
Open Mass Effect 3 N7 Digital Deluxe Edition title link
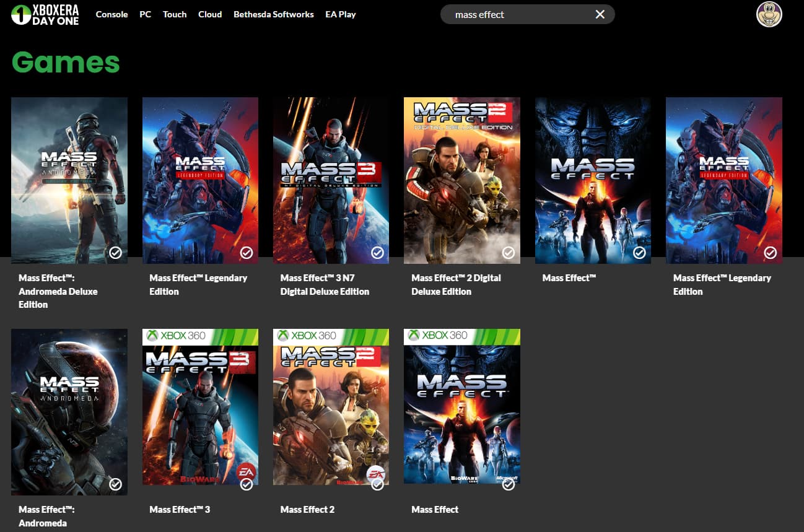(325, 285)
